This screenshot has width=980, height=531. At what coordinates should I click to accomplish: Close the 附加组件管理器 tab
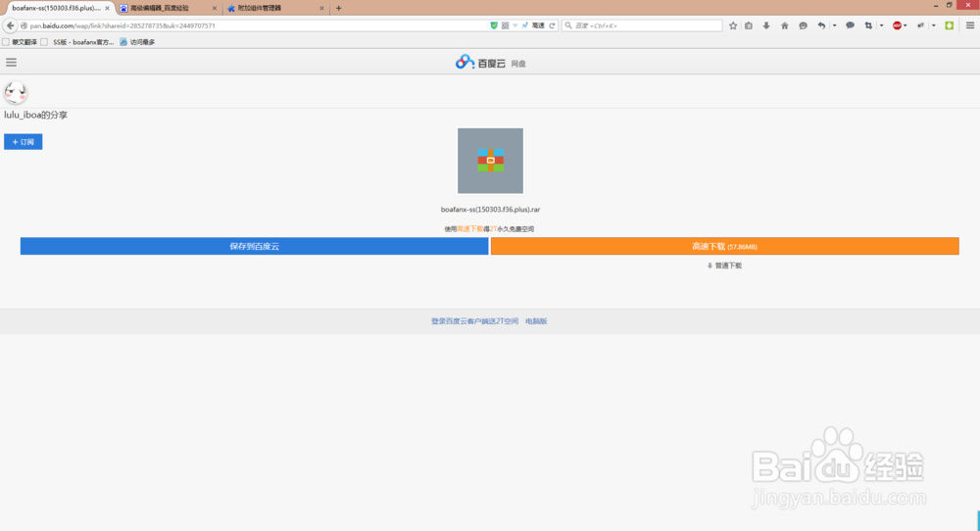pos(321,8)
